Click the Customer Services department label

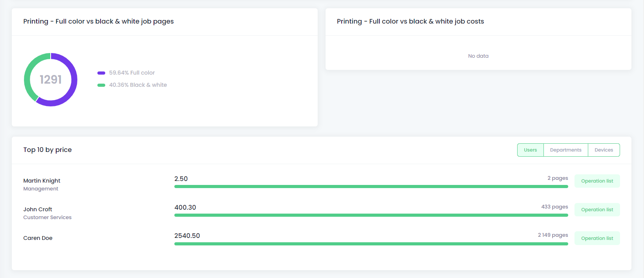click(48, 218)
